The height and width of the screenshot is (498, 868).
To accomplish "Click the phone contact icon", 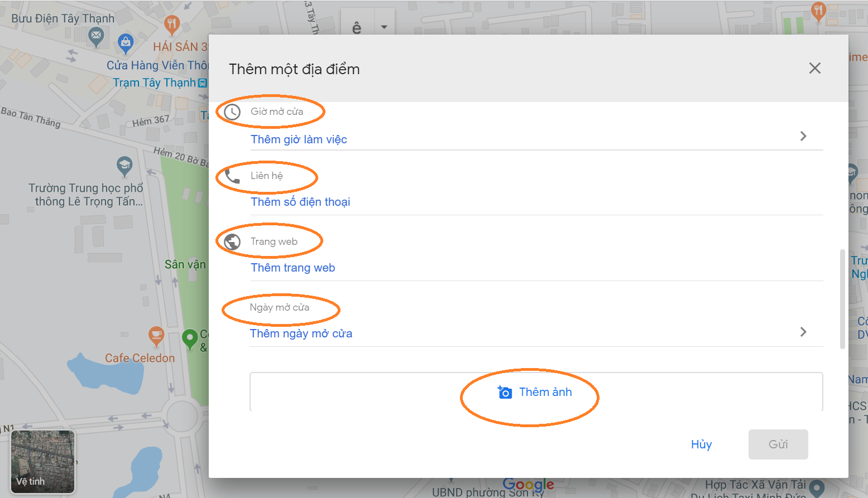I will (232, 176).
